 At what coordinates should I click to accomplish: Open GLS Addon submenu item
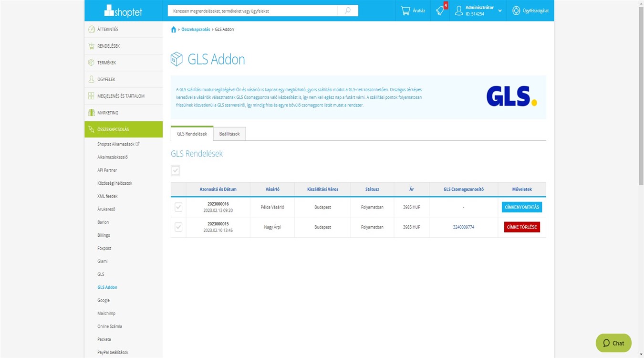(x=107, y=287)
